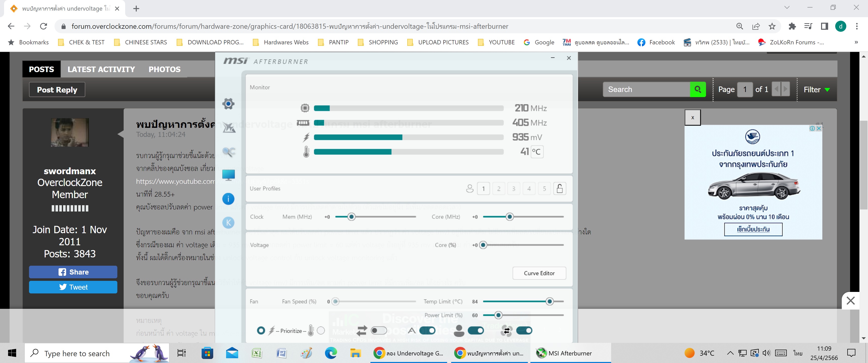
Task: Open the Hardwares Webs bookmark folder
Action: coord(280,42)
